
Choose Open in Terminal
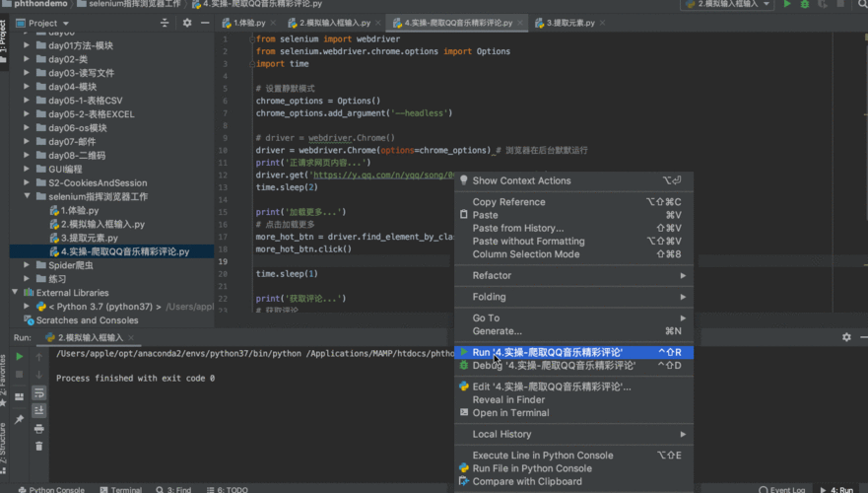click(573, 413)
